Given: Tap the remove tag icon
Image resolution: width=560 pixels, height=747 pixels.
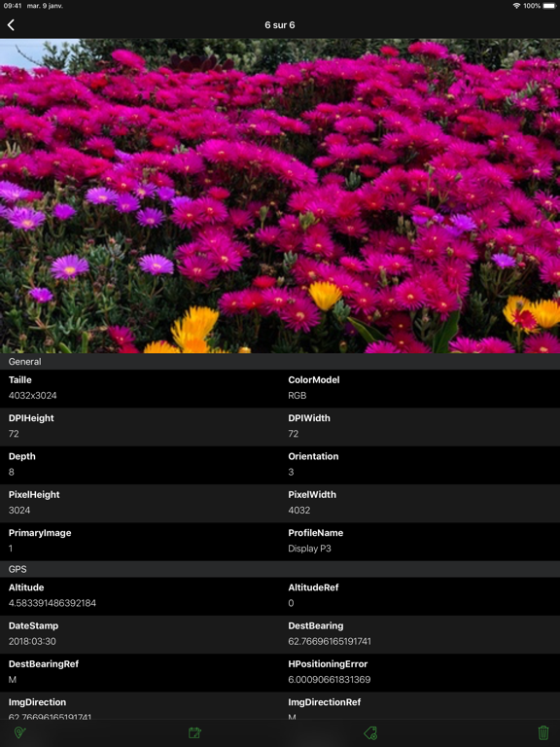Looking at the screenshot, I should pos(370,732).
